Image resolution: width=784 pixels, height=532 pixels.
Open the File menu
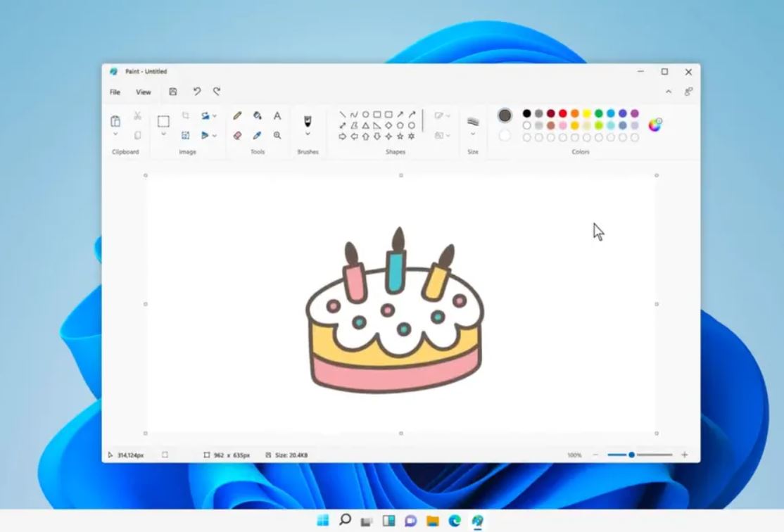tap(115, 91)
